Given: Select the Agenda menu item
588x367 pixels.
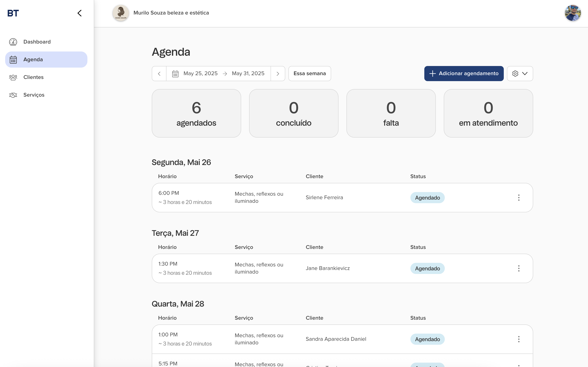Looking at the screenshot, I should click(x=46, y=59).
